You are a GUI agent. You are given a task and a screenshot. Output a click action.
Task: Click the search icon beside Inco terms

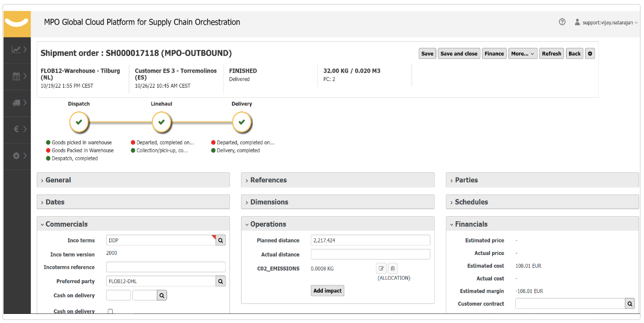(220, 240)
